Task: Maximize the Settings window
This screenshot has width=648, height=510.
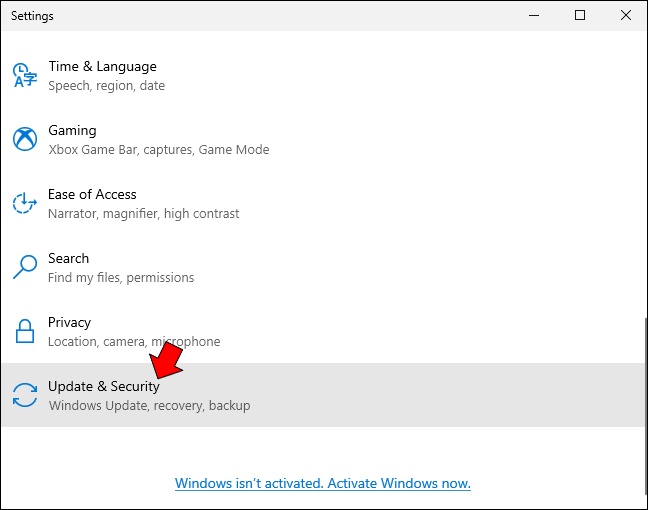Action: 580,15
